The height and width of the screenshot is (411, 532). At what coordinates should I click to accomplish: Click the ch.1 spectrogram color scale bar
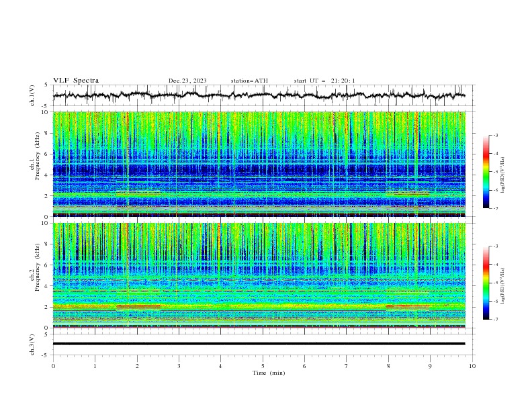pos(486,171)
